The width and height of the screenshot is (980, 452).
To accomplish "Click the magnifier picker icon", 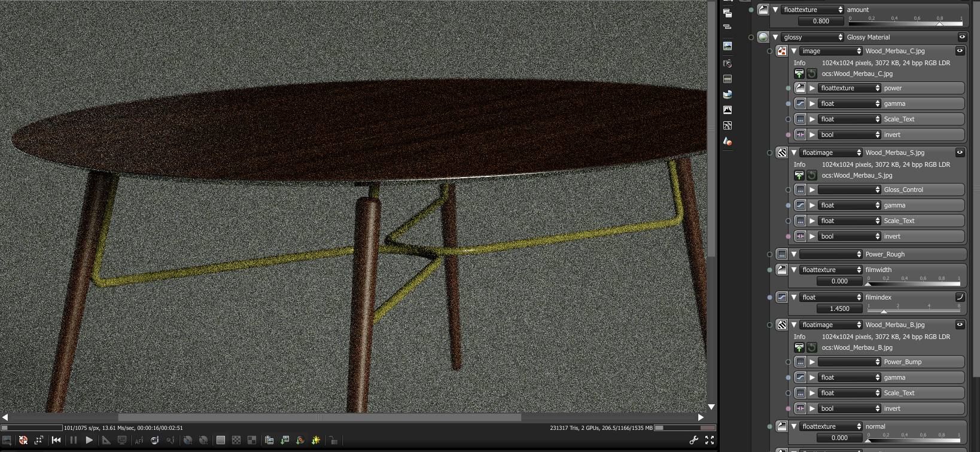I will click(171, 440).
